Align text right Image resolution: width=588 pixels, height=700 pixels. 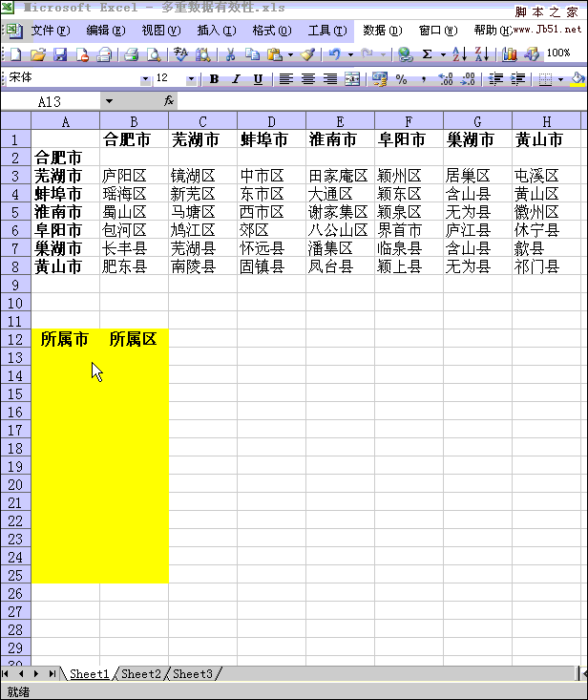click(330, 79)
